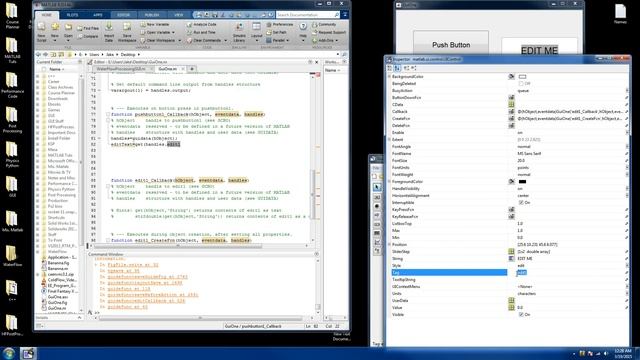Viewport: 640px width, 360px height.
Task: Toggle the Visible On checkbox
Action: [x=521, y=314]
